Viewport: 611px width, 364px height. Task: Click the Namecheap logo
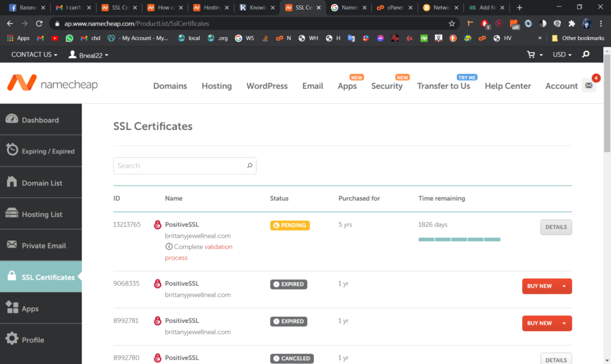[x=53, y=85]
